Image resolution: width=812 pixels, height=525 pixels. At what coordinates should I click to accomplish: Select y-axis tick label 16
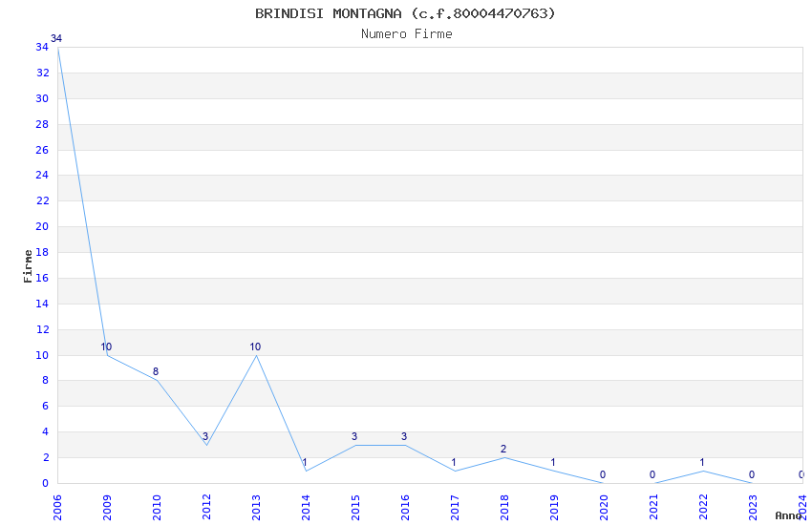(x=42, y=278)
